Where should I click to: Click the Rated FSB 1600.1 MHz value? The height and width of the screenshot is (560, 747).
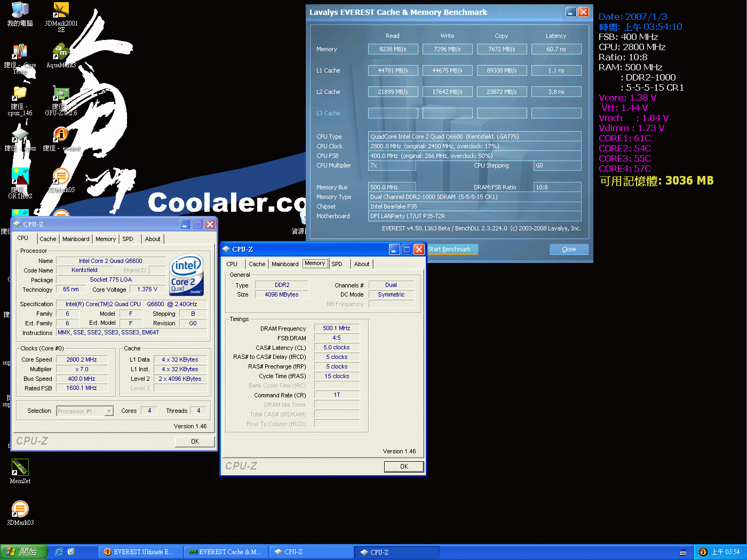[x=82, y=388]
